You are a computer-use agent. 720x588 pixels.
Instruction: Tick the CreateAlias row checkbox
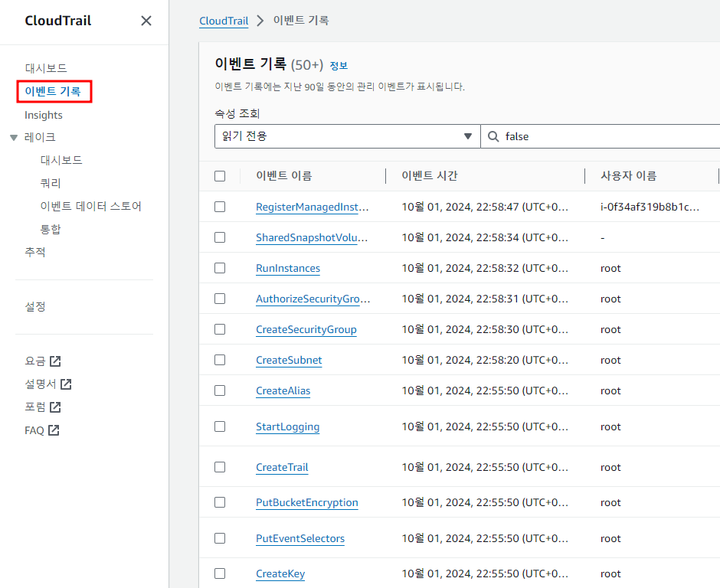(220, 390)
